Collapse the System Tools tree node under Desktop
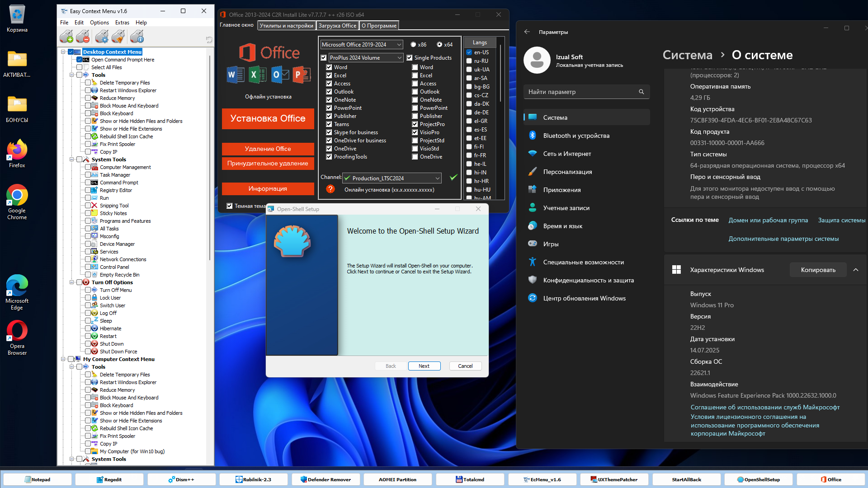 tap(72, 160)
